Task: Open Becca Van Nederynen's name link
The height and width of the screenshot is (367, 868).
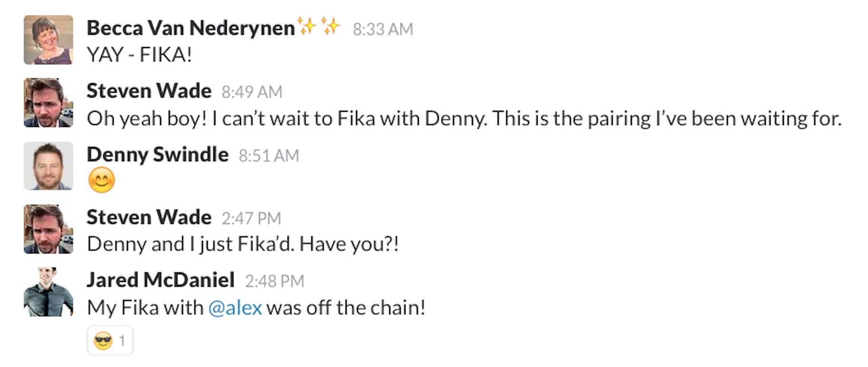Action: [x=191, y=28]
